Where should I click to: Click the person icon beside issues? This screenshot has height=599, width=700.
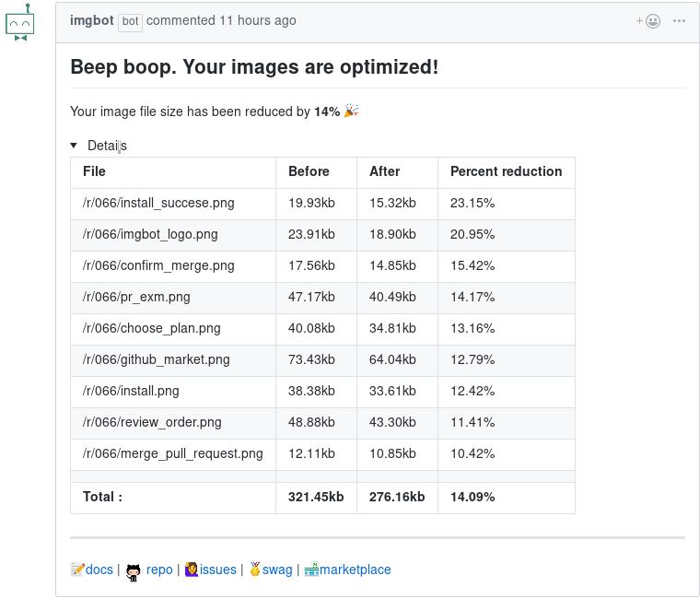coord(192,570)
